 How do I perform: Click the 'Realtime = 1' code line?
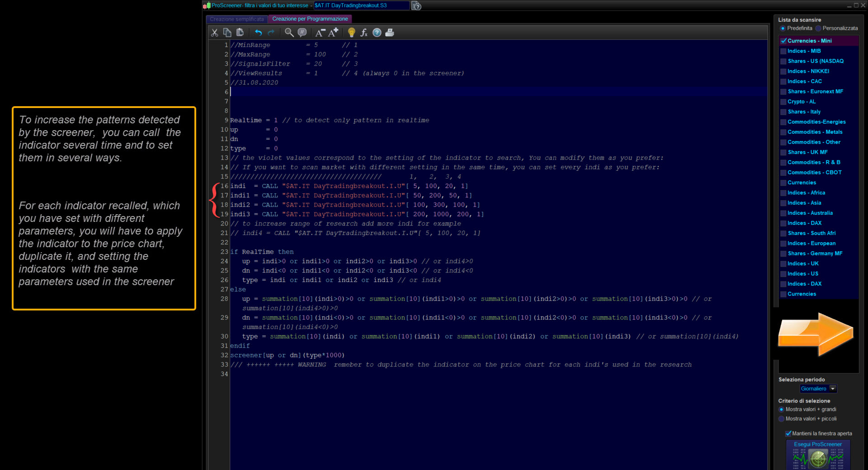330,120
